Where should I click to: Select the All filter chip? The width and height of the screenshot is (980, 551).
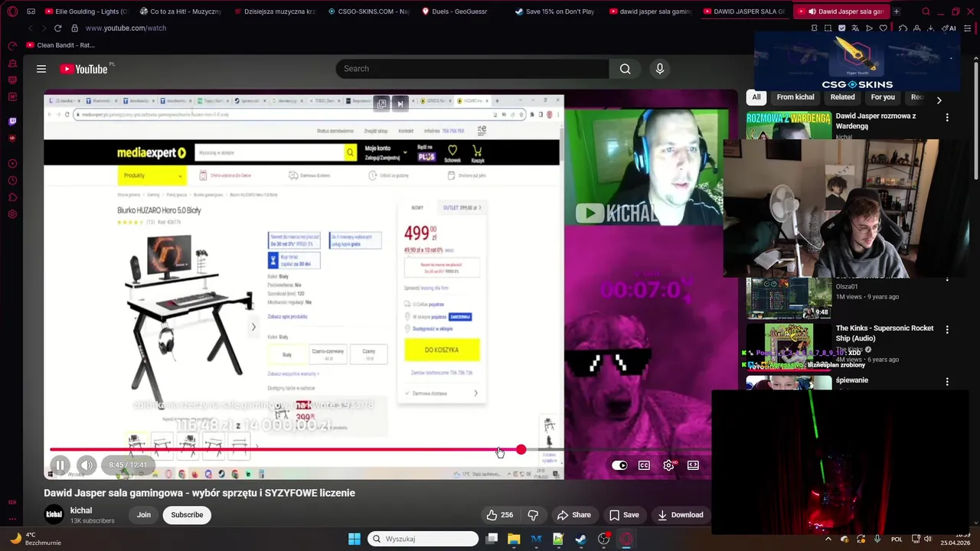[756, 97]
